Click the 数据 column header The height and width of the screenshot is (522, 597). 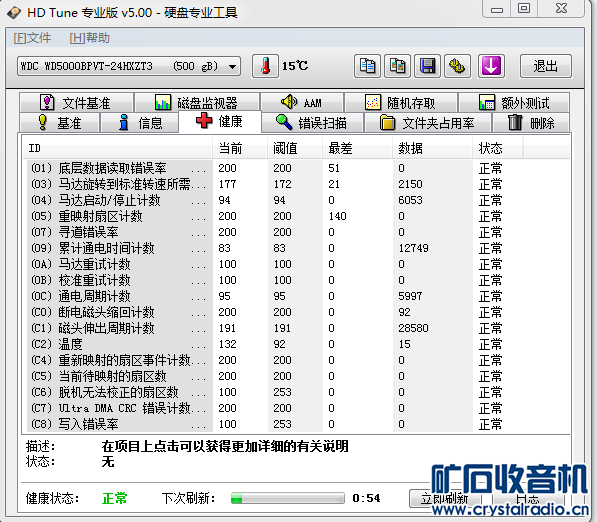(x=432, y=148)
